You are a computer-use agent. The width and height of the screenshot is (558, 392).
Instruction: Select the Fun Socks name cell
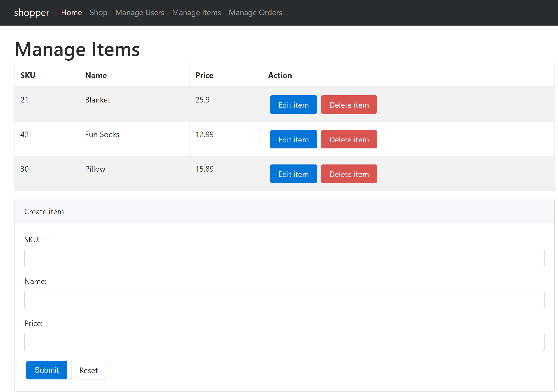click(x=134, y=139)
